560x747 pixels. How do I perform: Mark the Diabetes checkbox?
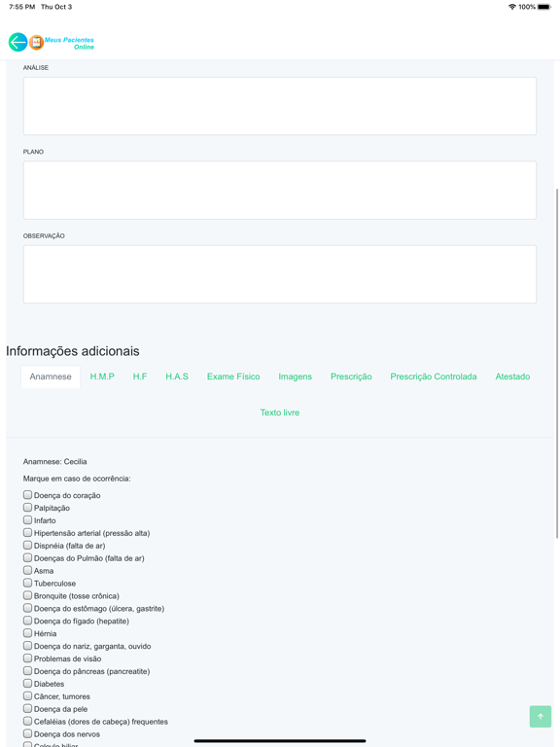(27, 683)
